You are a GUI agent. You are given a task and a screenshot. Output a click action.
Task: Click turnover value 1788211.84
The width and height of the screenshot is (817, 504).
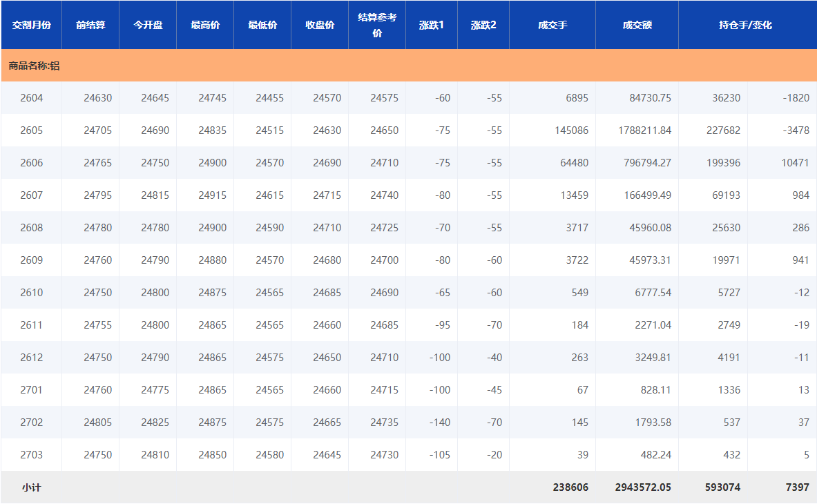click(644, 130)
